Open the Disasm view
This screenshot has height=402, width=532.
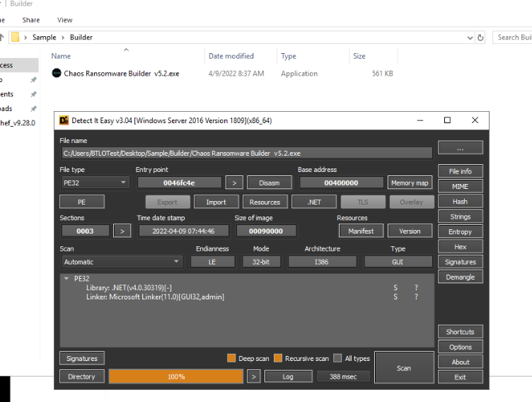point(270,183)
